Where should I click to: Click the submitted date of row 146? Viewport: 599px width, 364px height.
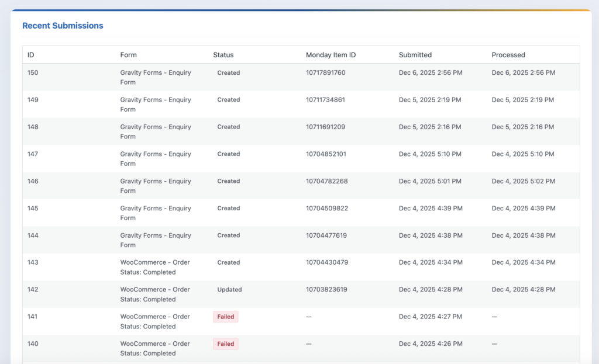click(430, 181)
